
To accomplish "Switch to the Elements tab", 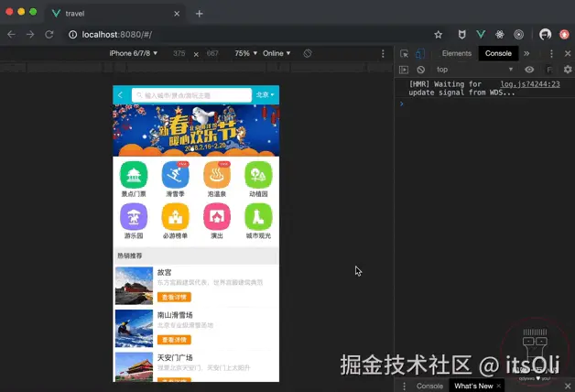I will [457, 53].
